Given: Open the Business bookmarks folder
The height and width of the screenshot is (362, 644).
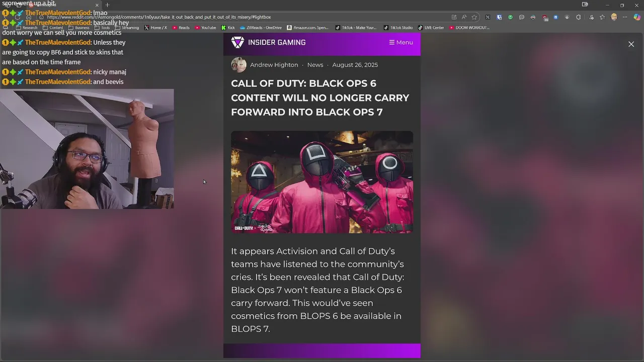Looking at the screenshot, I should [79, 28].
